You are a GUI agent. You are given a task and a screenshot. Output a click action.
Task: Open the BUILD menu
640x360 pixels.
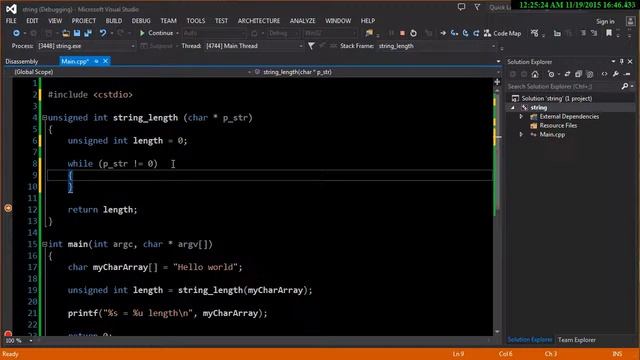pos(114,21)
